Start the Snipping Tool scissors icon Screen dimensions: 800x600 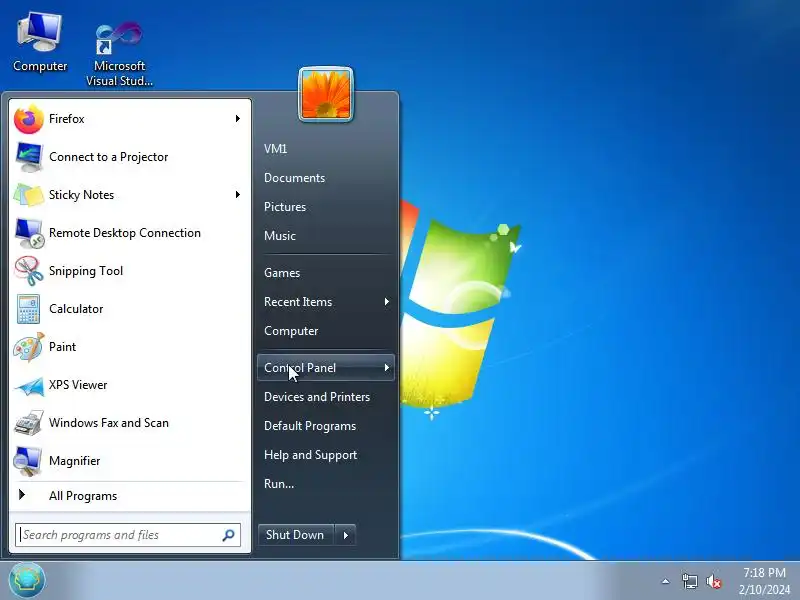pos(29,271)
